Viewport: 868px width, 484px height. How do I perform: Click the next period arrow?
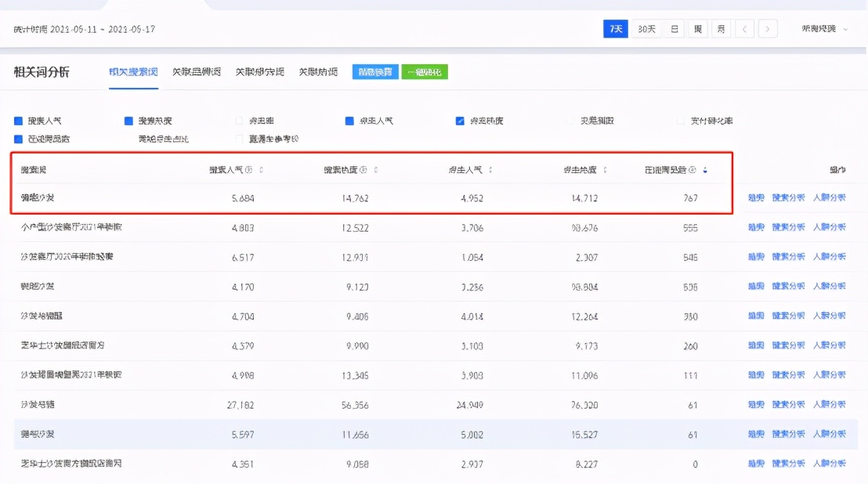pos(768,27)
